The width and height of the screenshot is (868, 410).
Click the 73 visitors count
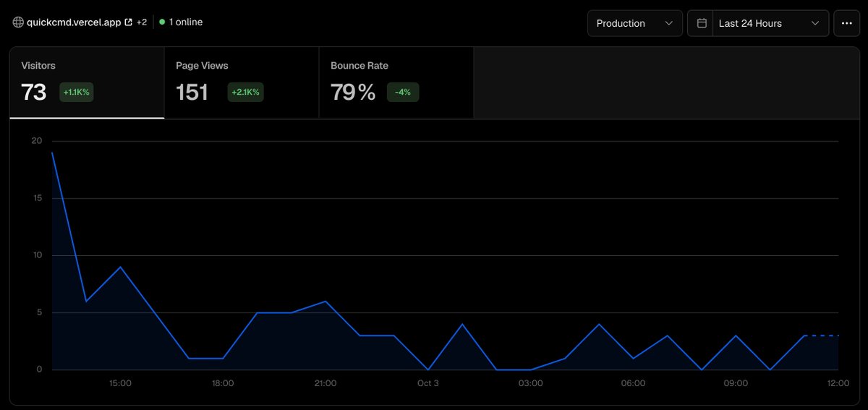pyautogui.click(x=34, y=93)
